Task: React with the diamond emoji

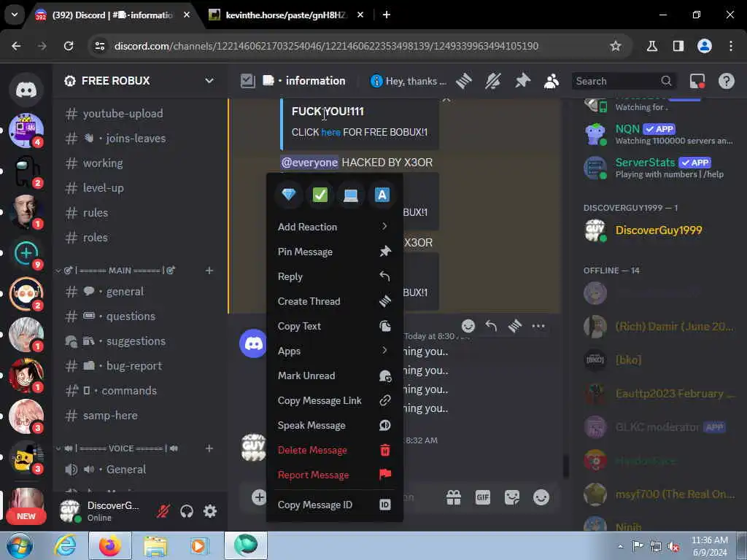Action: point(289,194)
